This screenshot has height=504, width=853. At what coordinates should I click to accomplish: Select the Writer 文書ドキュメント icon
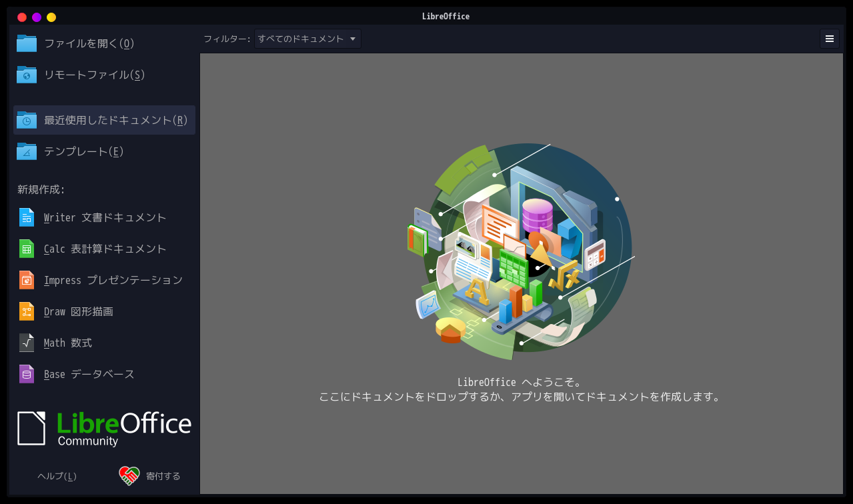point(26,217)
